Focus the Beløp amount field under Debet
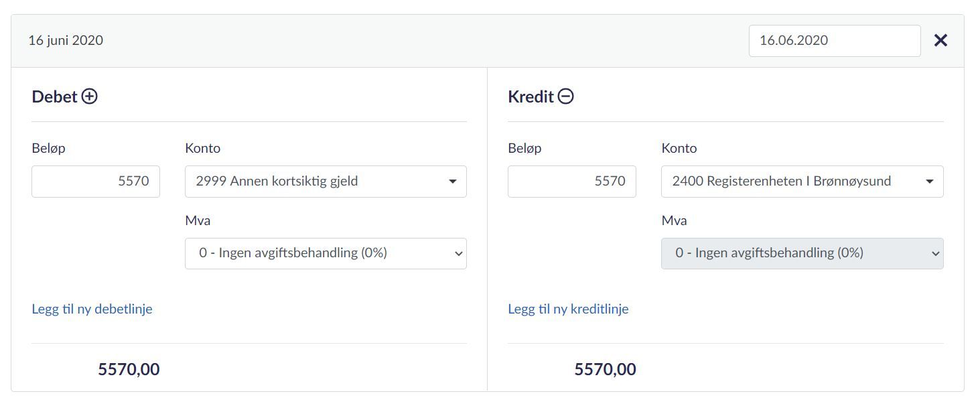The image size is (980, 406). 96,182
